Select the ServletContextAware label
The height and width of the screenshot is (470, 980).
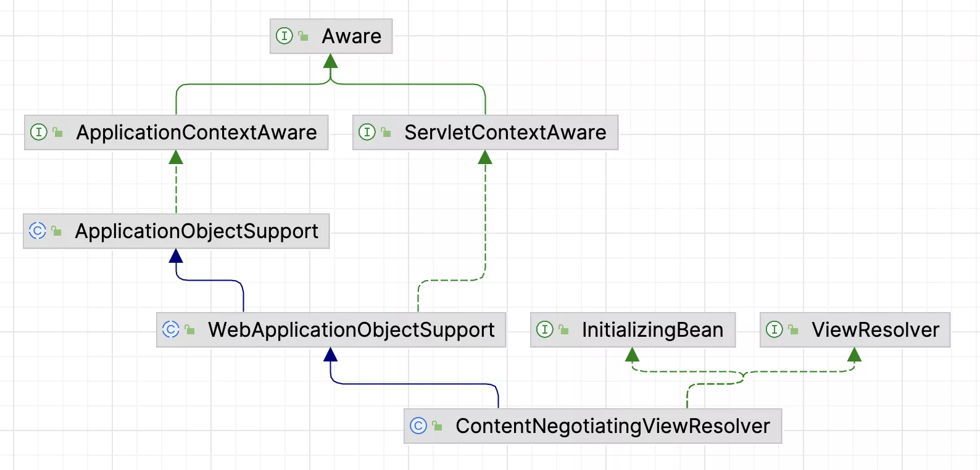(x=505, y=133)
